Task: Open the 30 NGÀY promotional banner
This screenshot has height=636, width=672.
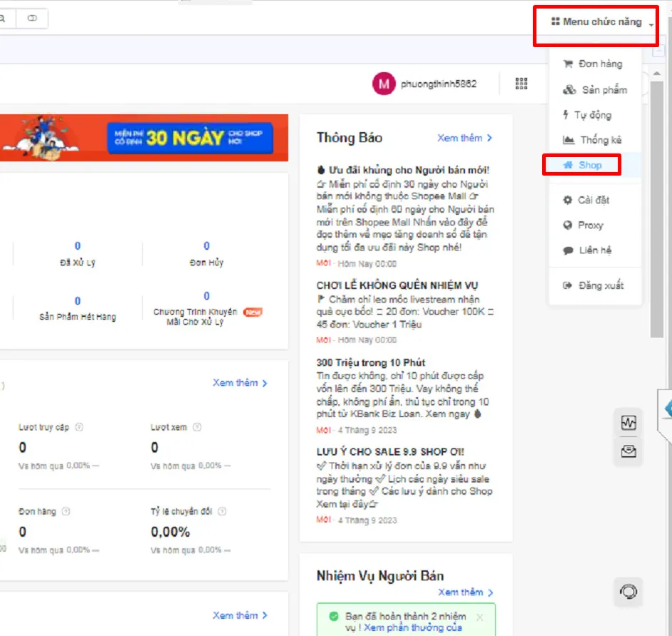Action: tap(144, 138)
